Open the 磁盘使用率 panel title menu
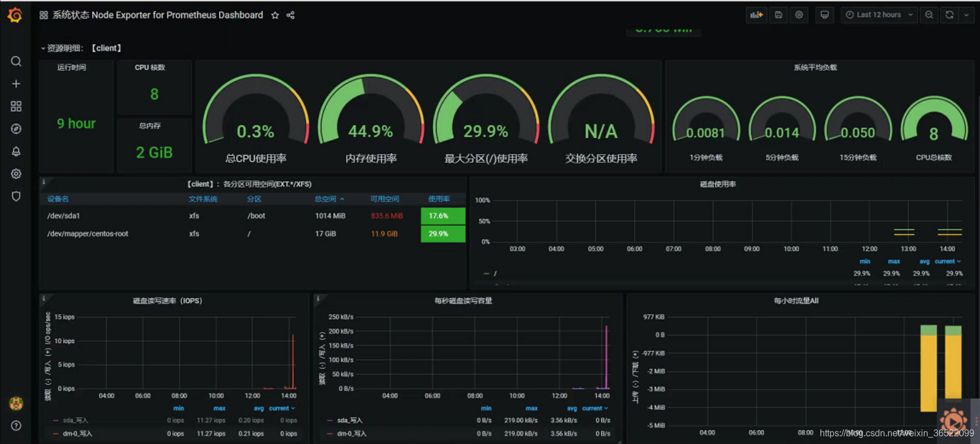The image size is (980, 444). pos(718,184)
